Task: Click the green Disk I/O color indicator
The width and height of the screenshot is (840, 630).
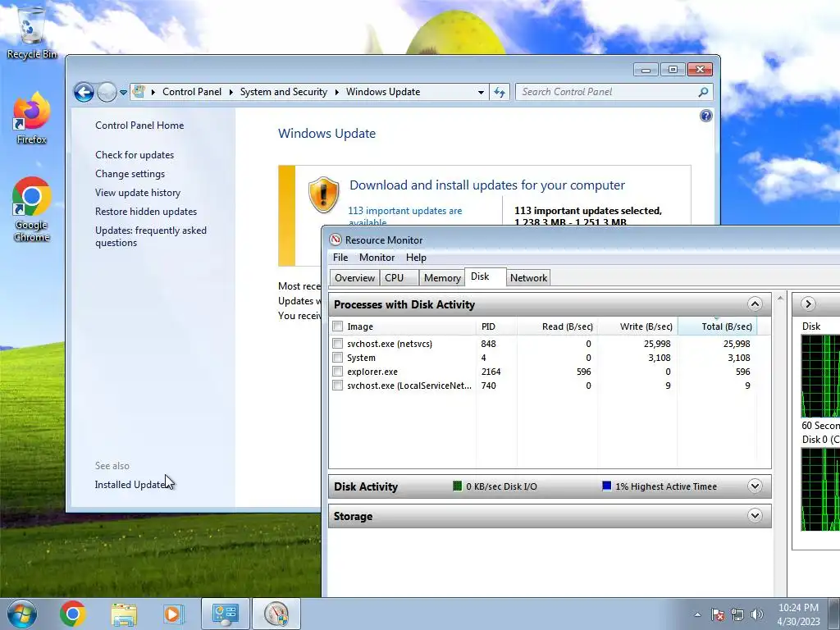Action: pyautogui.click(x=457, y=486)
